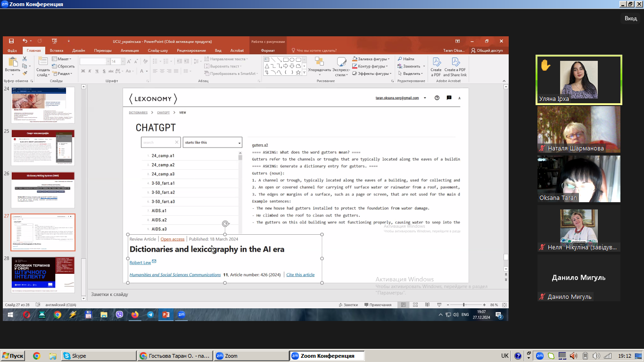Click the Format Painter brush icon
The width and height of the screenshot is (644, 362).
pos(25,73)
